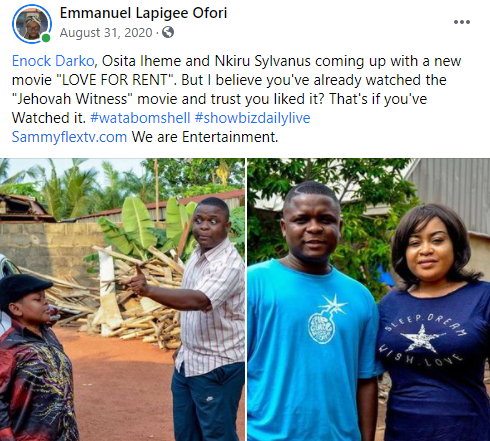Open the right photo of the couple
The image size is (490, 441).
pos(368,299)
